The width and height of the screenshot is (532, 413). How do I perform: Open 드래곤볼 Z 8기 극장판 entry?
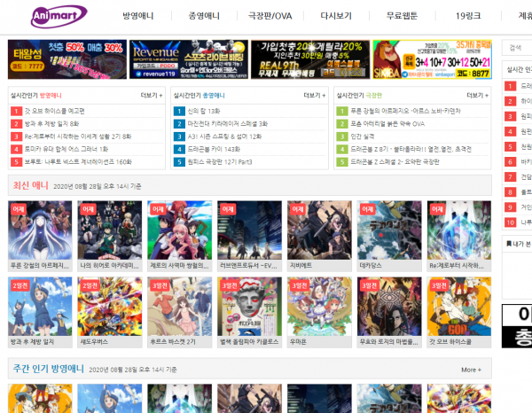coord(411,149)
